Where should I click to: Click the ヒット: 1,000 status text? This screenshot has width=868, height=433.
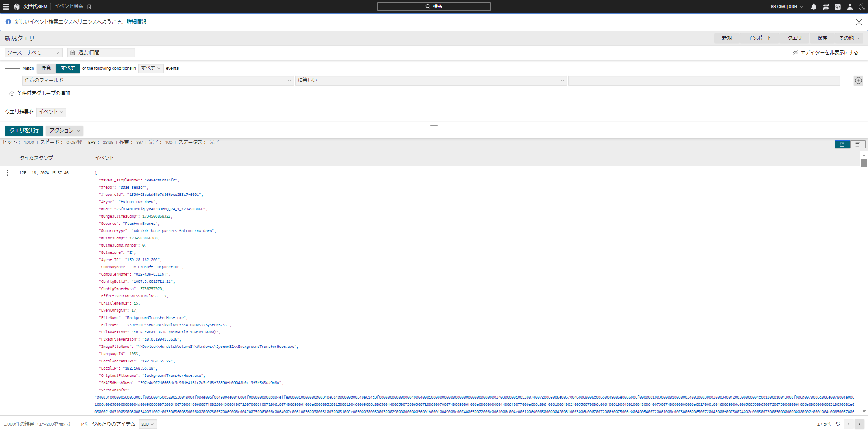[x=19, y=143]
